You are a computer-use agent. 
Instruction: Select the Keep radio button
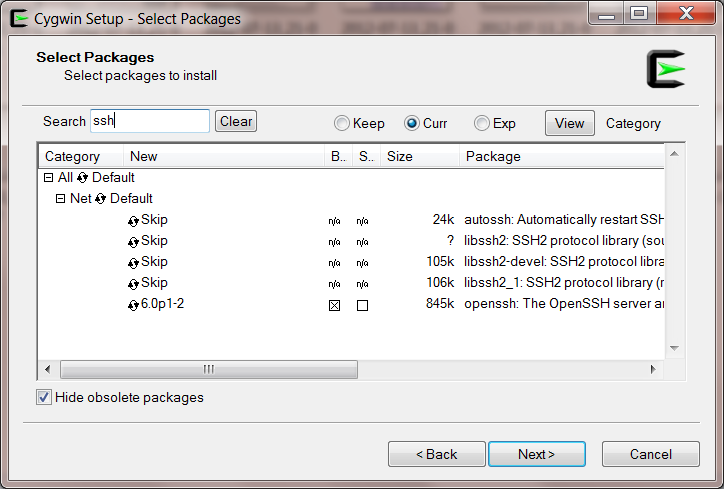coord(342,124)
